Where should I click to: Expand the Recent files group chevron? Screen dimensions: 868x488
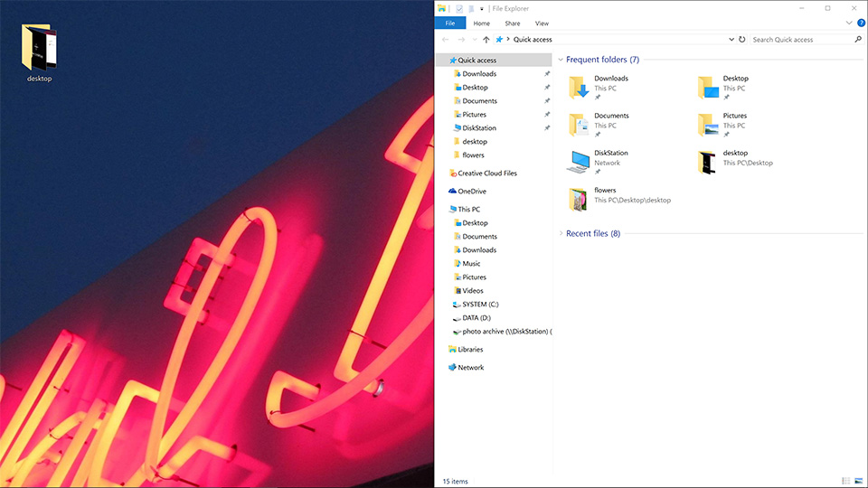click(x=561, y=233)
